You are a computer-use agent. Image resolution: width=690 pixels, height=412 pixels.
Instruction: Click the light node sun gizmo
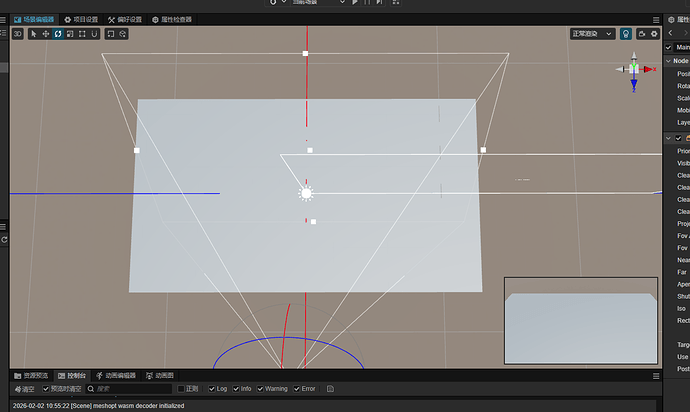point(306,193)
